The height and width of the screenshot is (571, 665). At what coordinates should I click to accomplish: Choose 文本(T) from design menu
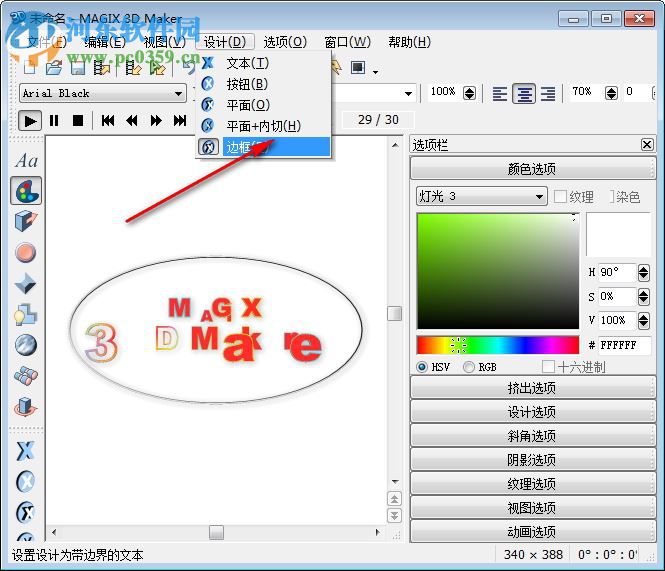click(263, 63)
